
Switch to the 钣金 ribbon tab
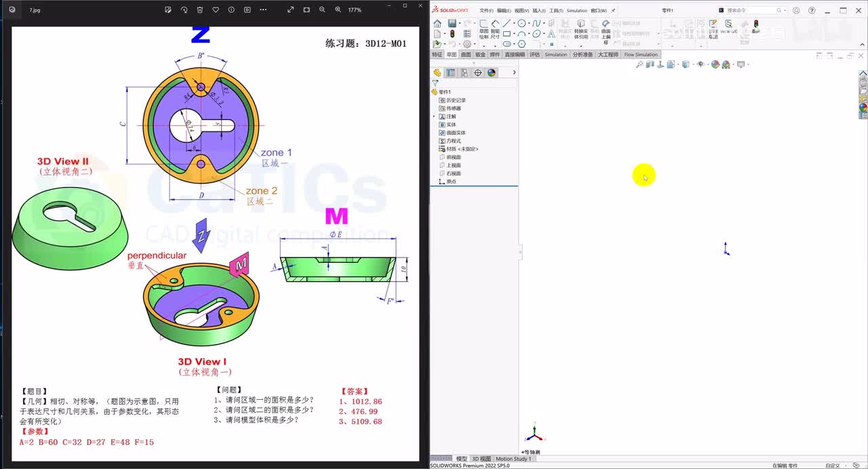[x=480, y=55]
